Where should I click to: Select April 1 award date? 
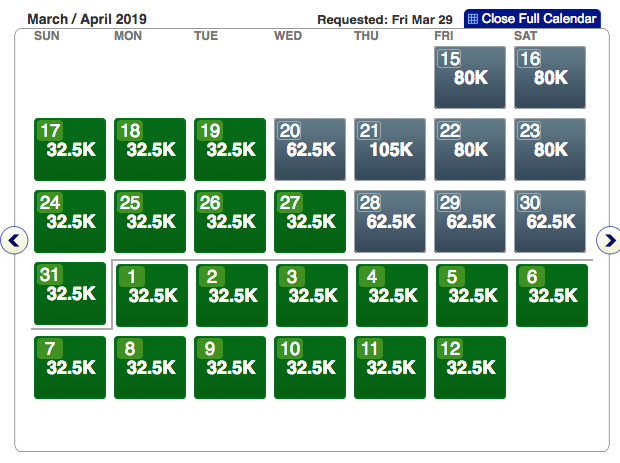click(x=152, y=295)
